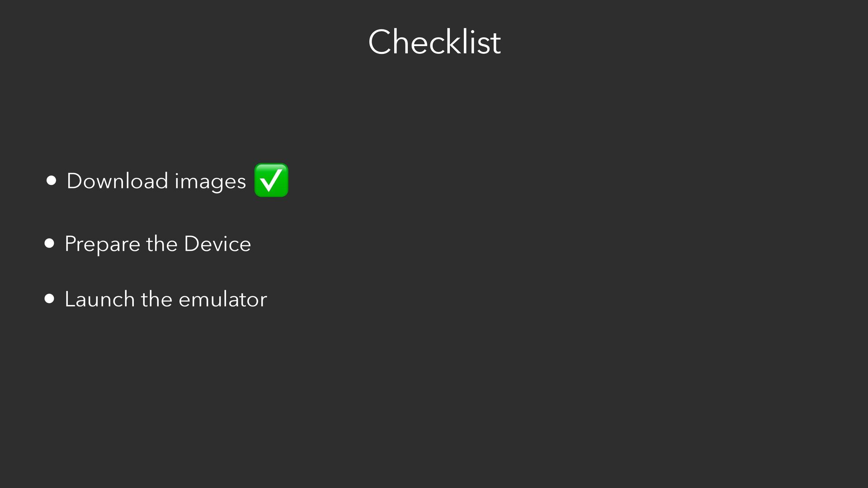Click the Checklist slide title
868x488 pixels.
pyautogui.click(x=434, y=42)
